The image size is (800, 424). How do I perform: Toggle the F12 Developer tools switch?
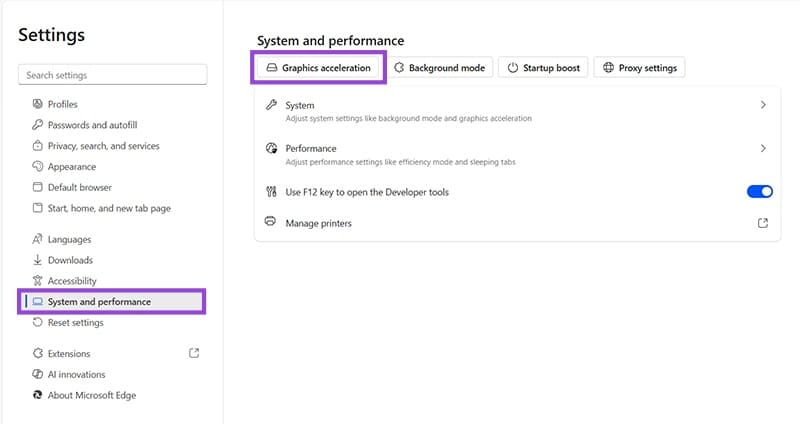click(759, 191)
